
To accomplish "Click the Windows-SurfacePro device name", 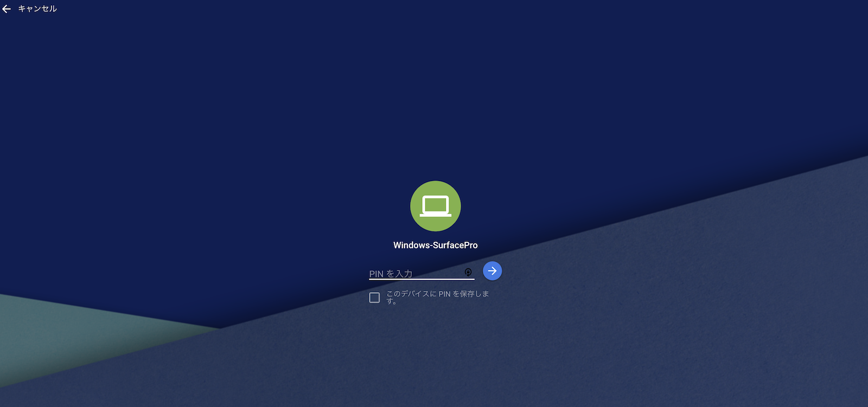I will (x=436, y=245).
